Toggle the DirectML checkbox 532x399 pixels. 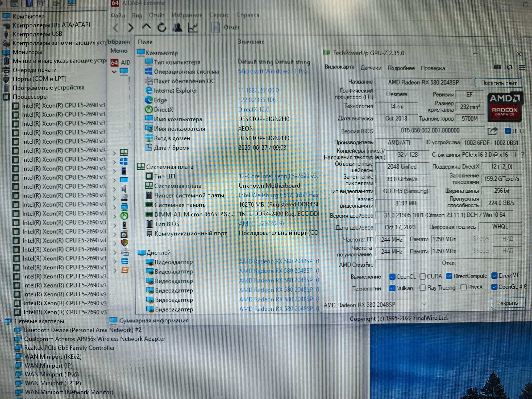click(x=494, y=276)
